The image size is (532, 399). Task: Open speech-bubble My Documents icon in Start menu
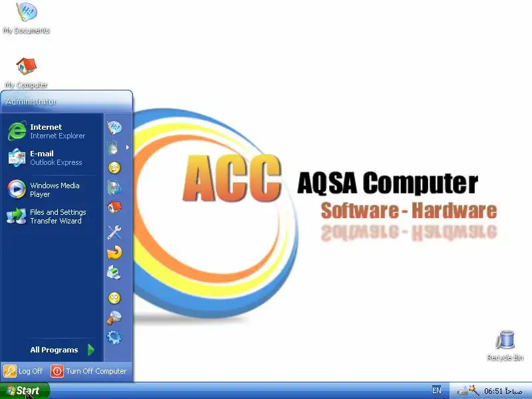point(114,128)
